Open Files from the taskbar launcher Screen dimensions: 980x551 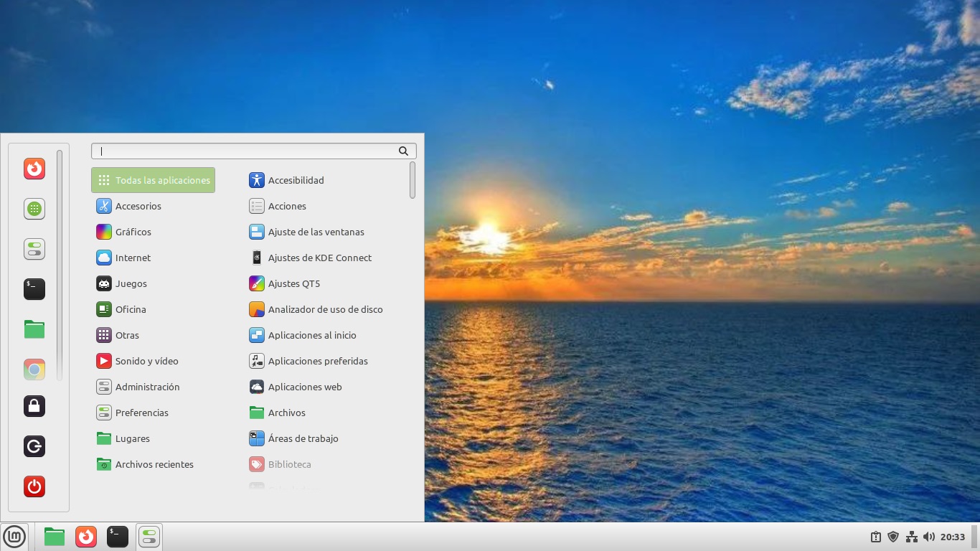55,537
